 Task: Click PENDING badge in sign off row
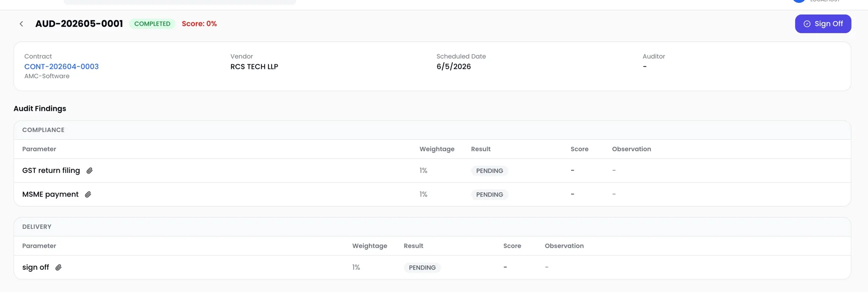[422, 267]
